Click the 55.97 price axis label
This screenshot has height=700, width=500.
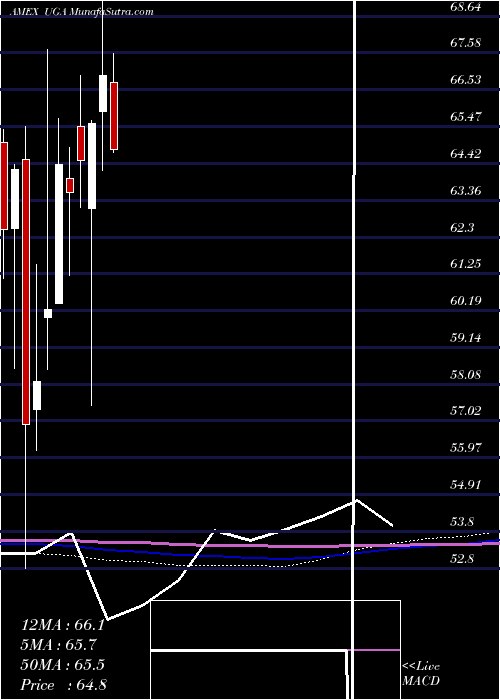467,448
